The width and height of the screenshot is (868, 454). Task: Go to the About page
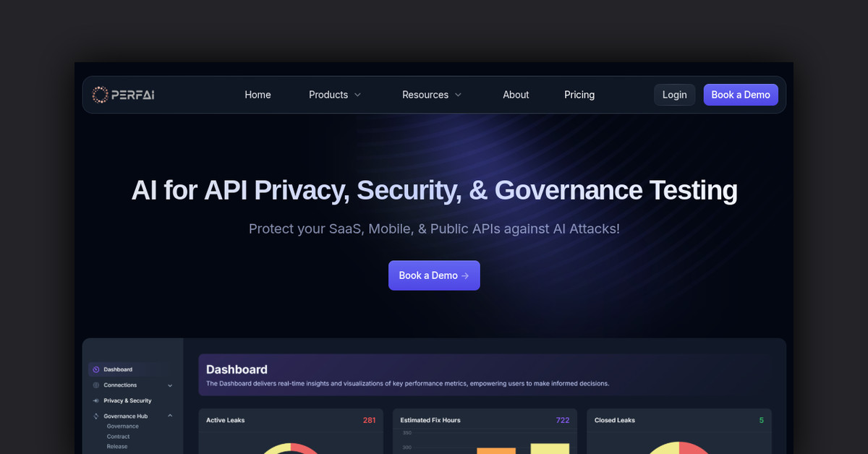516,95
